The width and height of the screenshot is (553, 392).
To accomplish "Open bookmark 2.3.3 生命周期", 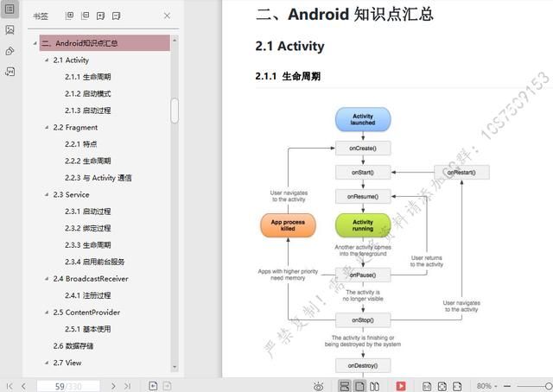I will (88, 245).
